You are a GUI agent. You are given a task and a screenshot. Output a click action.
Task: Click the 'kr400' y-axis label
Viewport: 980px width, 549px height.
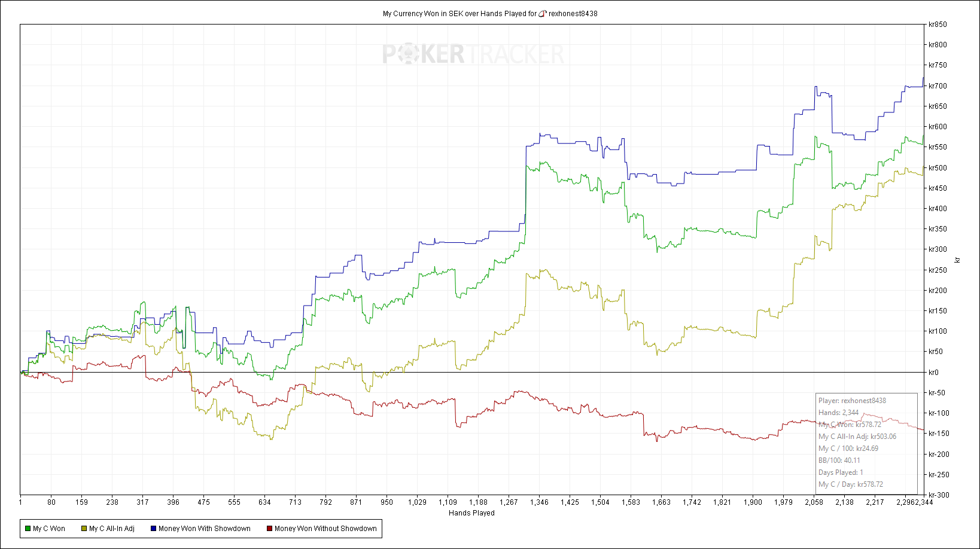(938, 209)
